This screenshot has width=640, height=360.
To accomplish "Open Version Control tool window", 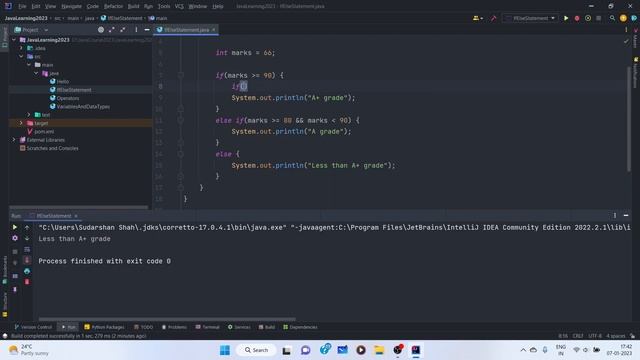I will tap(33, 327).
